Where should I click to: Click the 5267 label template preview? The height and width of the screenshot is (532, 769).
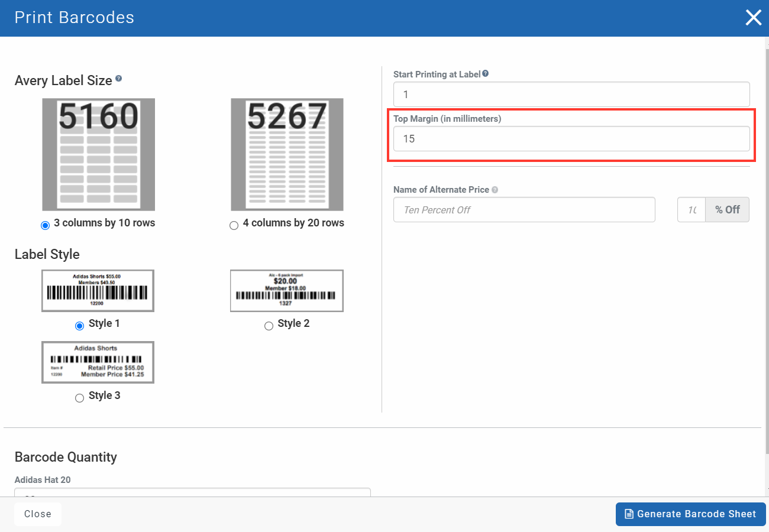[x=286, y=154]
